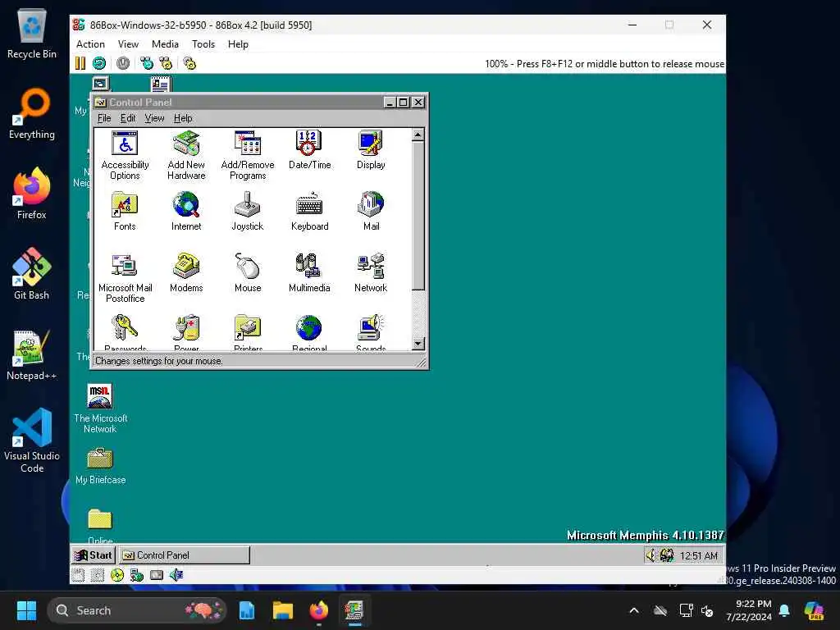Open the Tools menu in 86Box
The image size is (840, 630).
pyautogui.click(x=203, y=44)
